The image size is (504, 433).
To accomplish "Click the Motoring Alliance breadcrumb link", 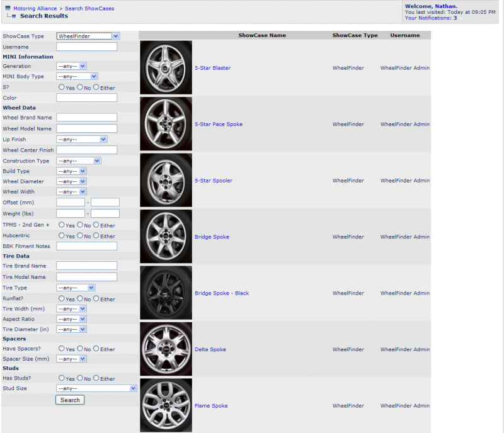I will point(35,9).
